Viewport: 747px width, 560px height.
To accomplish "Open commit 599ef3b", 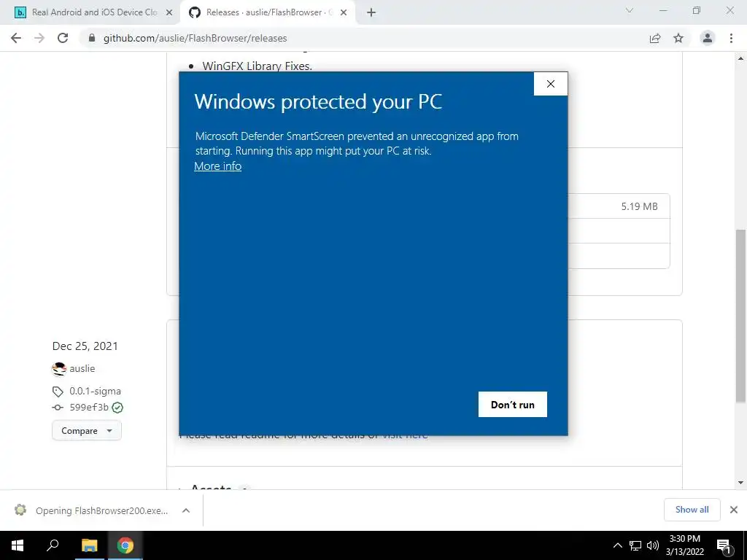I will click(89, 407).
